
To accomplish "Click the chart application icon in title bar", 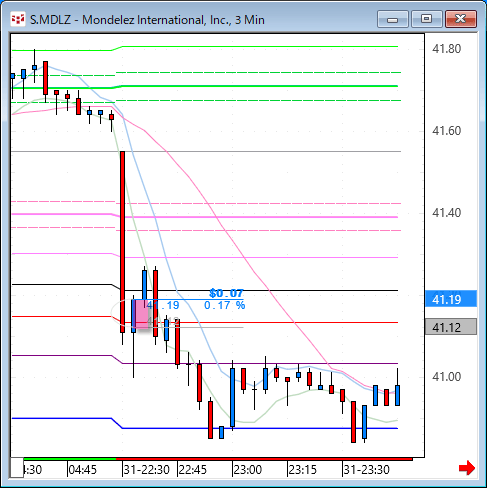I will pyautogui.click(x=18, y=19).
